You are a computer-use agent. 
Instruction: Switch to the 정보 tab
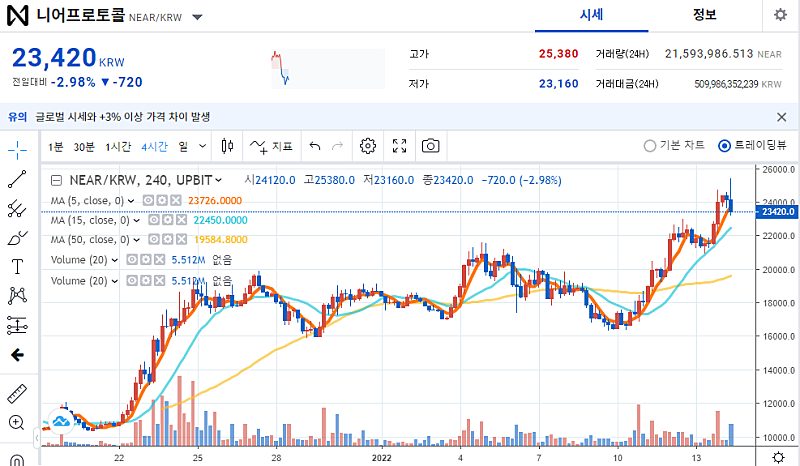coord(705,15)
